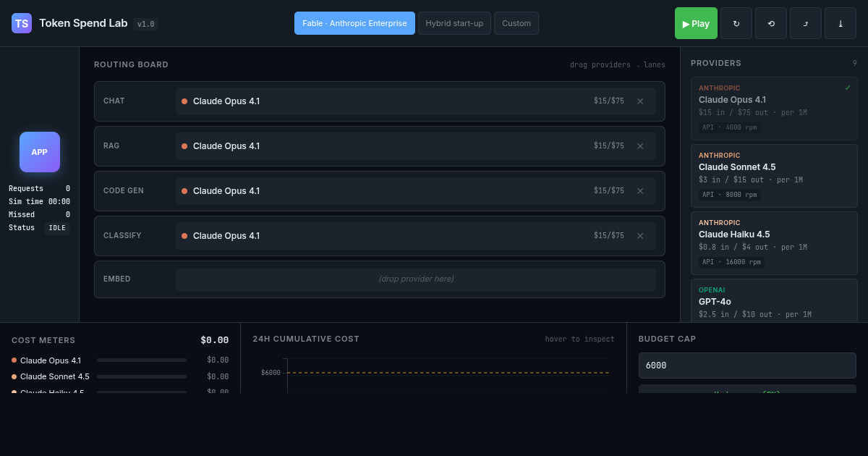Click the providers count 9
Screen dimensions: 868x456
pyautogui.click(x=854, y=64)
